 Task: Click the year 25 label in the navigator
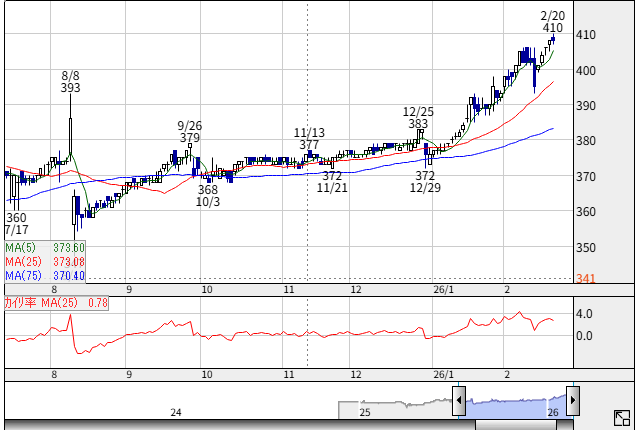(x=365, y=412)
